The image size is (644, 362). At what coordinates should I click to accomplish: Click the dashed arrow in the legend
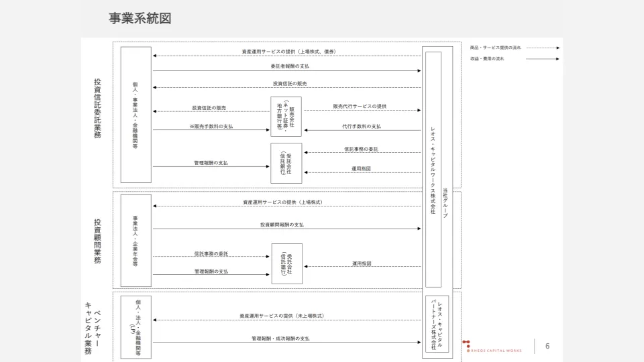[543, 48]
